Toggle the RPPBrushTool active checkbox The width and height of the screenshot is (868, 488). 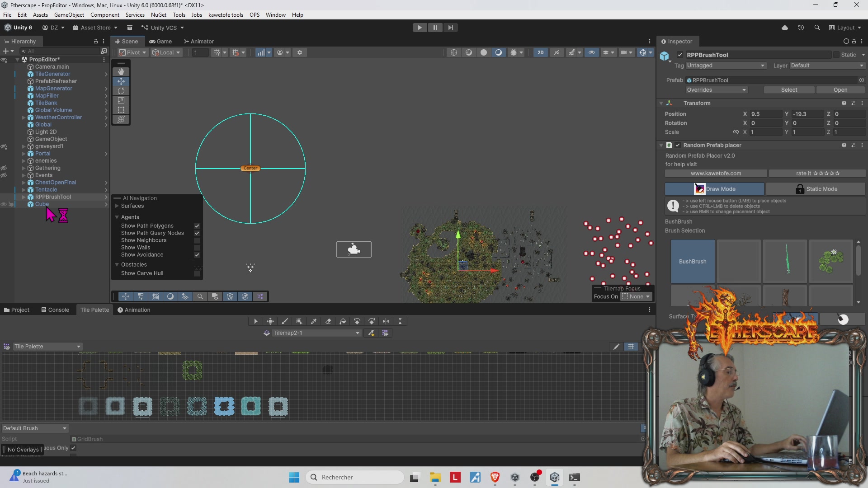(x=680, y=55)
